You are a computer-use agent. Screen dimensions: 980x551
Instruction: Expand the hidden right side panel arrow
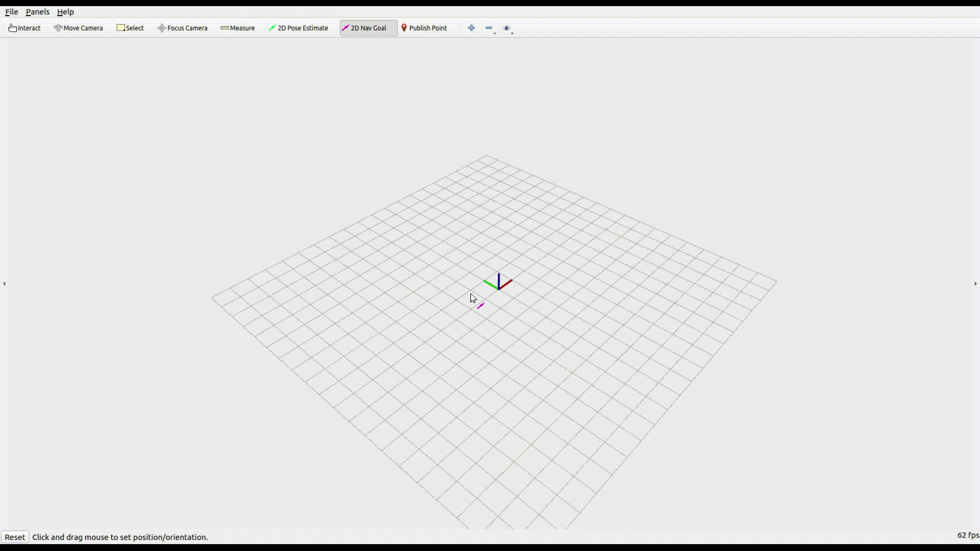click(975, 284)
